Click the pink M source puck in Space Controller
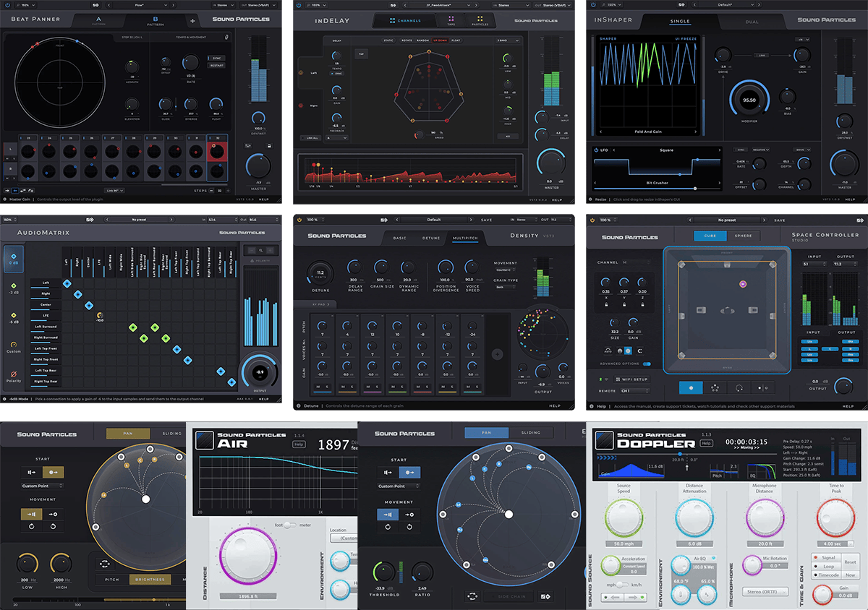This screenshot has width=868, height=610. (742, 284)
